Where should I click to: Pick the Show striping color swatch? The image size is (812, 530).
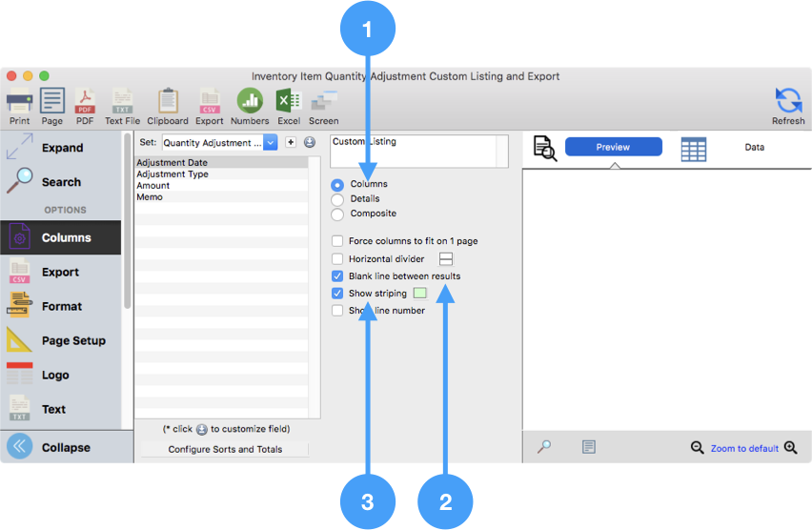tap(419, 294)
